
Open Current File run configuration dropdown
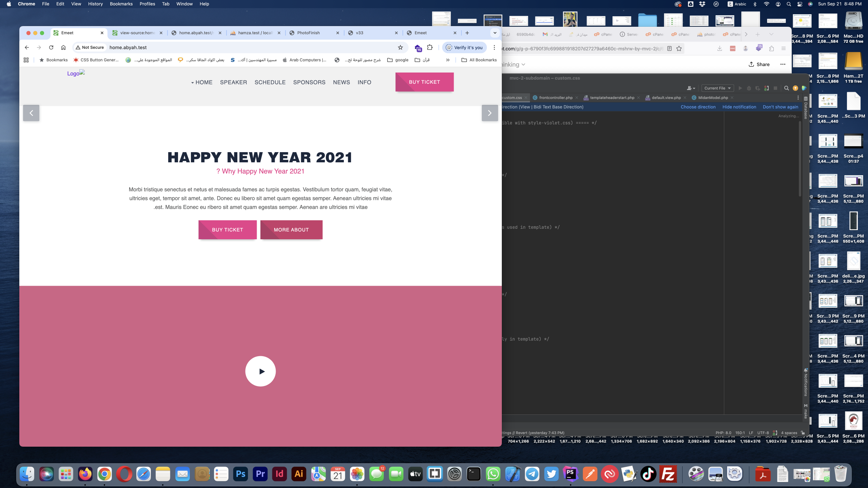click(x=717, y=88)
